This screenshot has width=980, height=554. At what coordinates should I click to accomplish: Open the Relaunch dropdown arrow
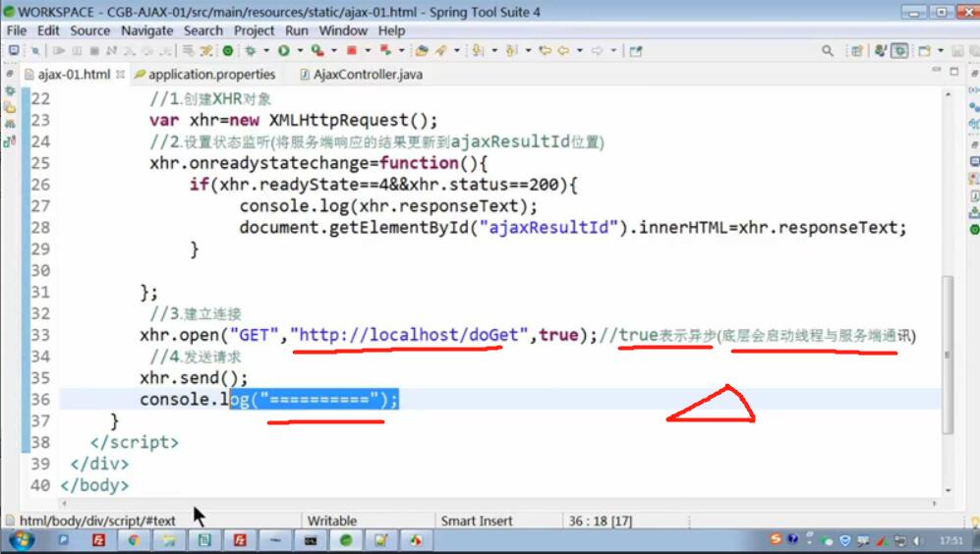coord(401,51)
